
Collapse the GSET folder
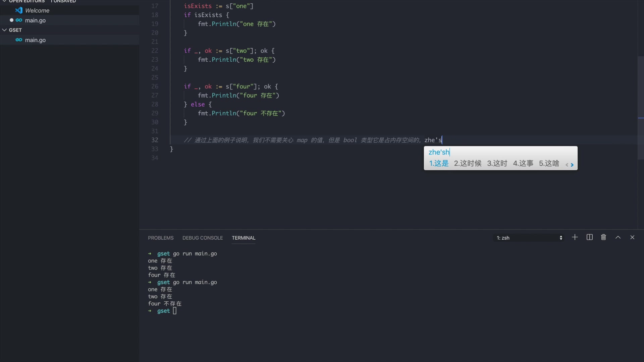point(4,30)
